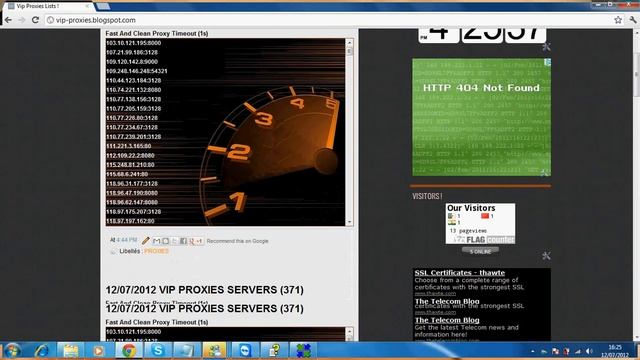This screenshot has height=360, width=640.
Task: Click the browser forward arrow
Action: [22, 20]
